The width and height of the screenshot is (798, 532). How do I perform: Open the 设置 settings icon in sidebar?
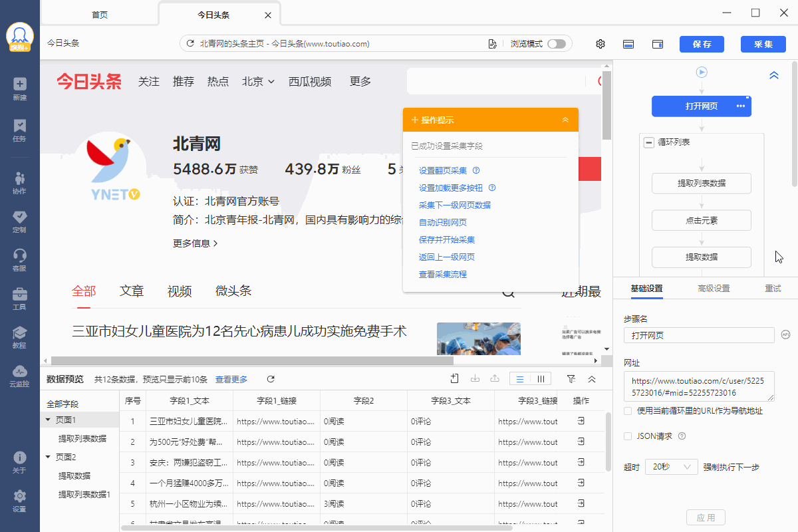coord(19,501)
